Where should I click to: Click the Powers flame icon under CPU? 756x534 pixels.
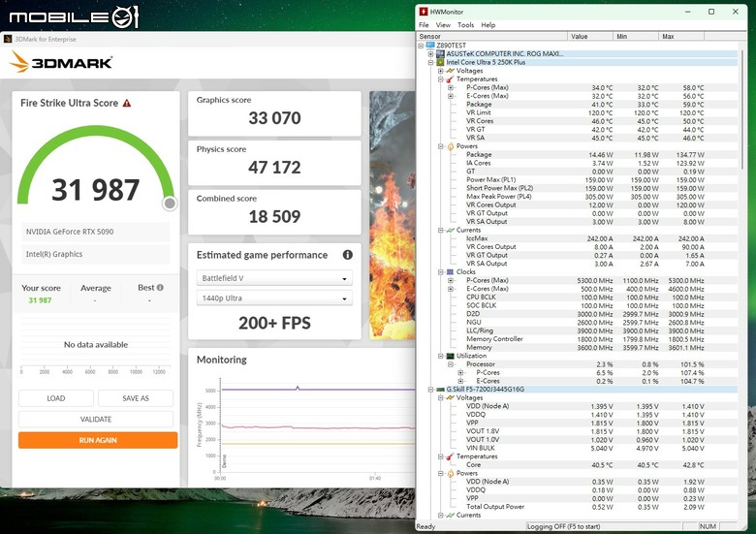click(451, 146)
